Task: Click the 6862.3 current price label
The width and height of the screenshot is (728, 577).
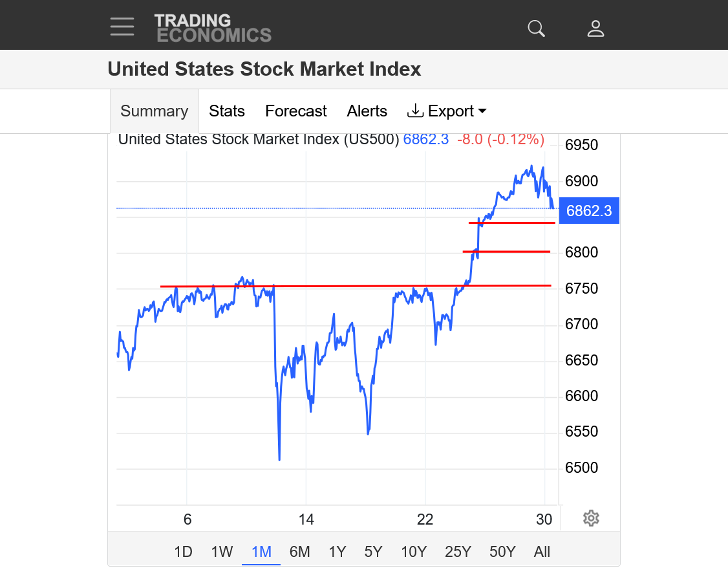Action: [589, 211]
